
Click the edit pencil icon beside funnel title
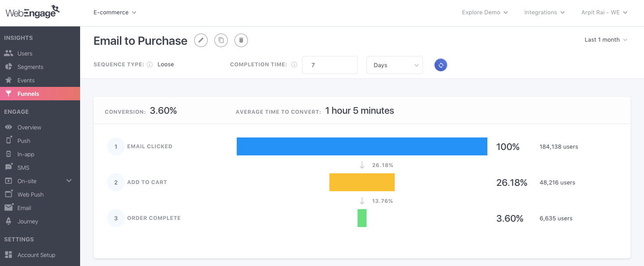tap(201, 40)
